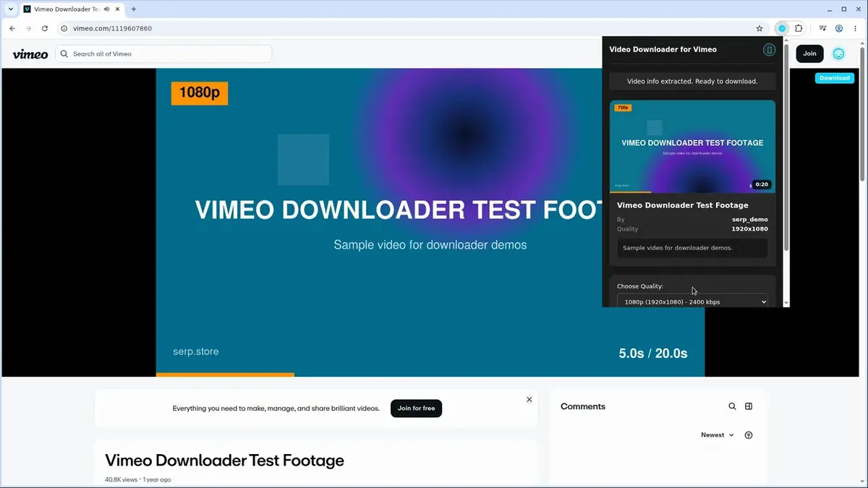Expand the tab search dropdown arrow
The width and height of the screenshot is (868, 488).
[x=11, y=9]
